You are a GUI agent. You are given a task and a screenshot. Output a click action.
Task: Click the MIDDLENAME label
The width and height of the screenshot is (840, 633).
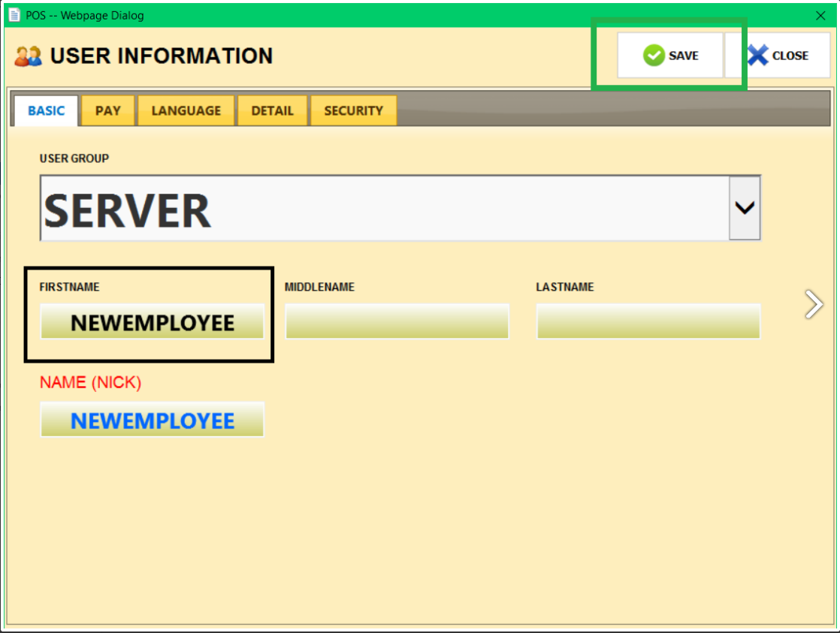point(319,287)
